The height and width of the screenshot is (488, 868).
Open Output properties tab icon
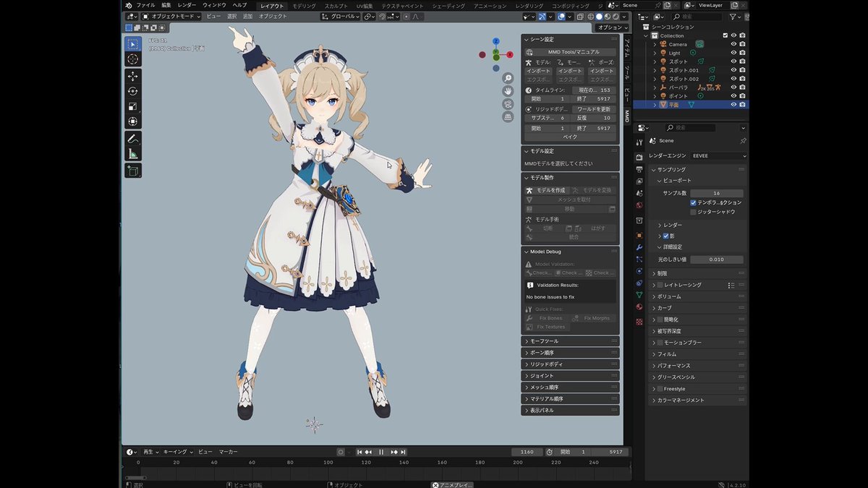click(639, 169)
